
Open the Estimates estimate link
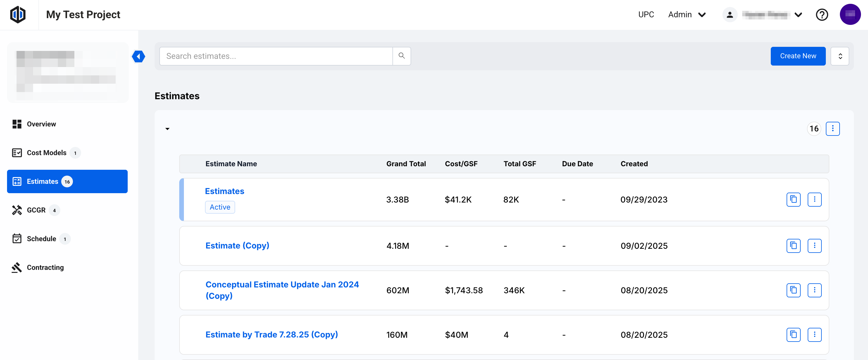pyautogui.click(x=224, y=191)
